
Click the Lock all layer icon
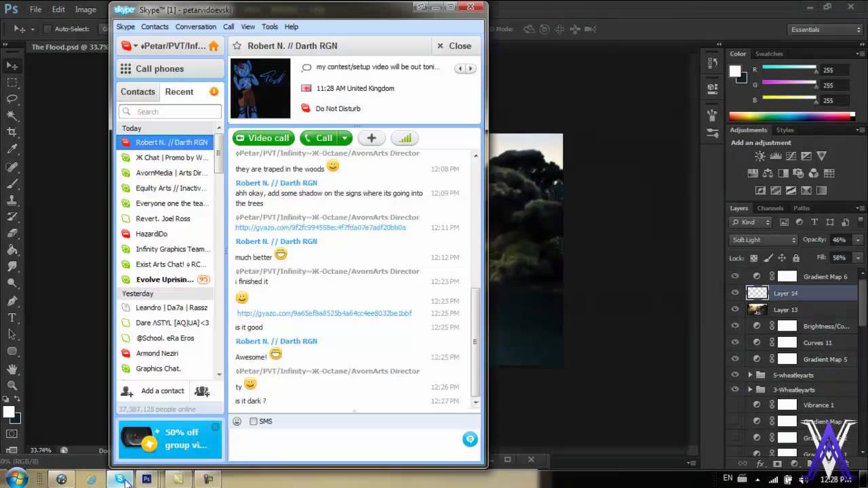[796, 258]
